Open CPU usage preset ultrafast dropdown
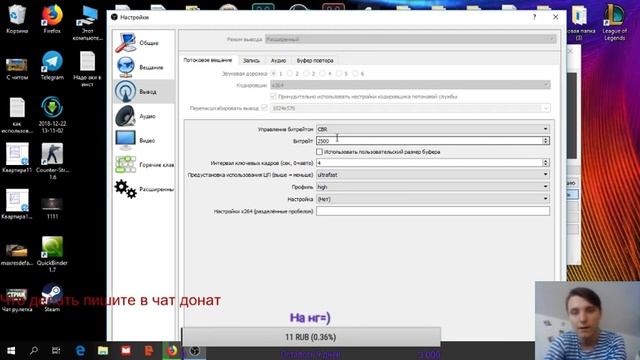 pyautogui.click(x=433, y=175)
